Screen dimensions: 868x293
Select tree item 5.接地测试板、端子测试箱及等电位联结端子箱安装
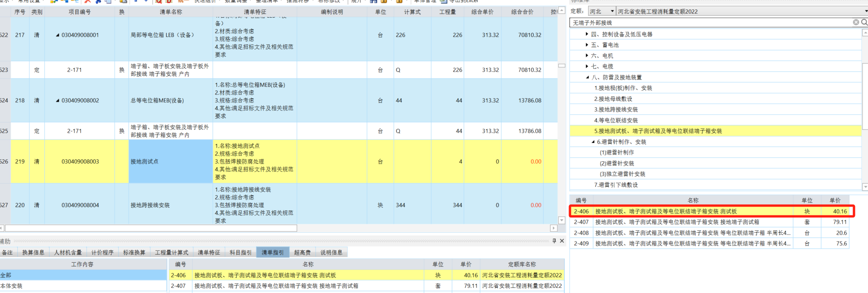658,131
